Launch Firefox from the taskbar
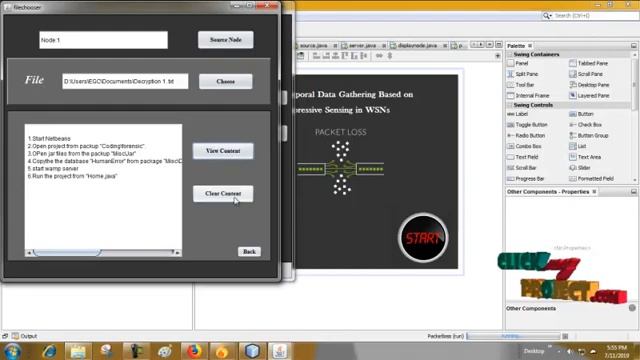 [x=194, y=351]
